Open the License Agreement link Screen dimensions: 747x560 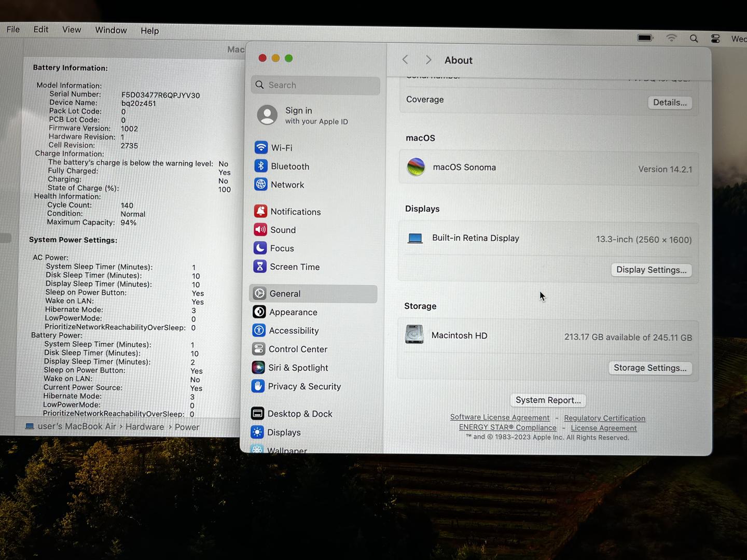[x=604, y=428]
